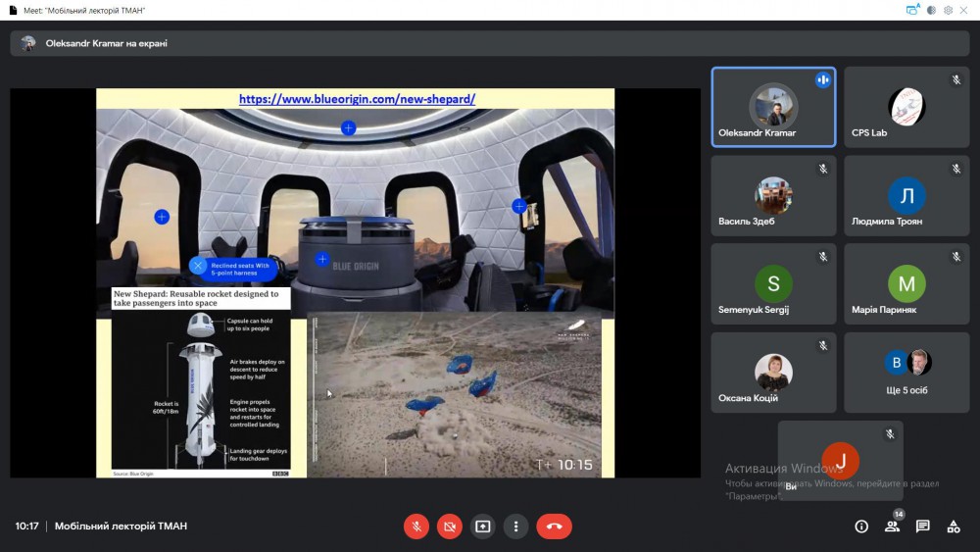This screenshot has height=552, width=980.
Task: Select Oleksandr Kramar participant tile
Action: (x=774, y=108)
